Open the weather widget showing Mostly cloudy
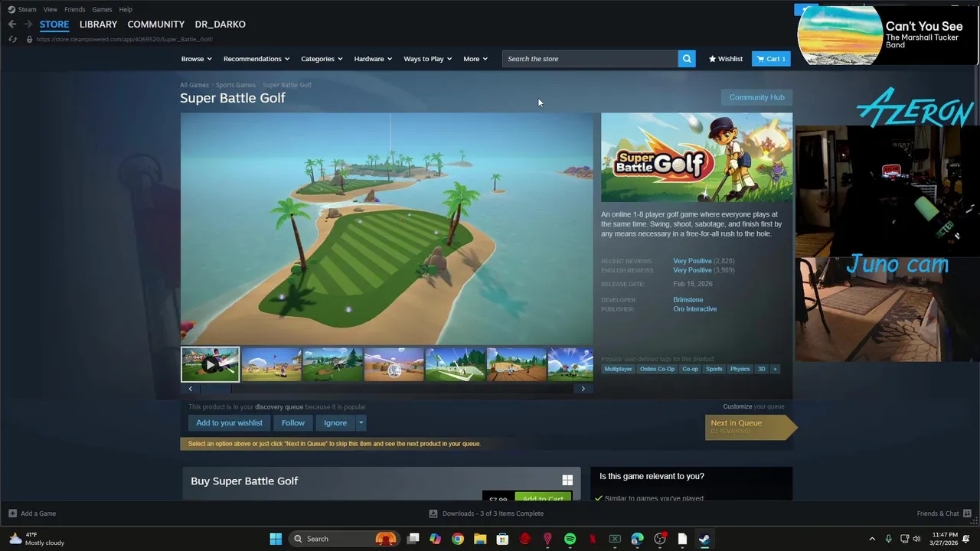Viewport: 980px width, 551px height. tap(37, 539)
